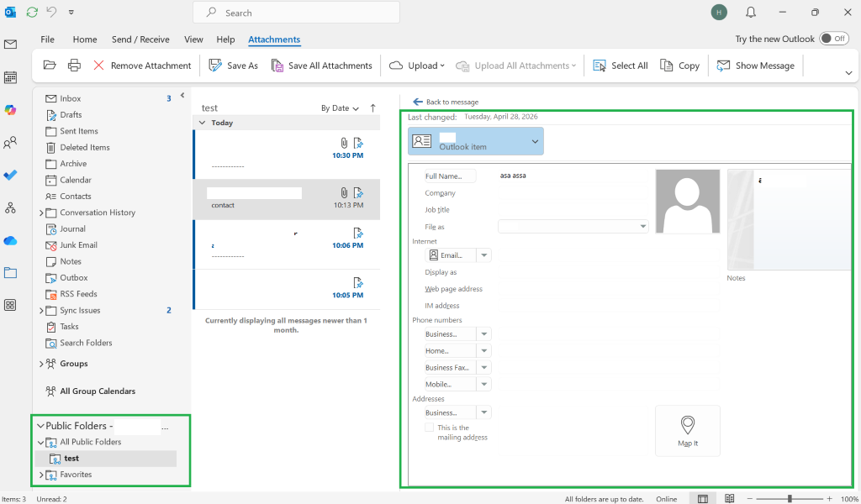Switch to the Send / Receive tab
Image resolution: width=861 pixels, height=504 pixels.
coord(140,39)
